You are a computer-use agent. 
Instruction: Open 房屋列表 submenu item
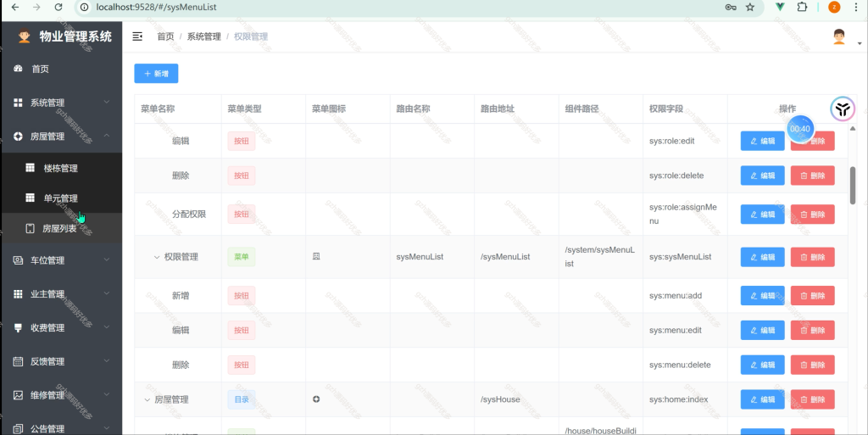tap(61, 228)
